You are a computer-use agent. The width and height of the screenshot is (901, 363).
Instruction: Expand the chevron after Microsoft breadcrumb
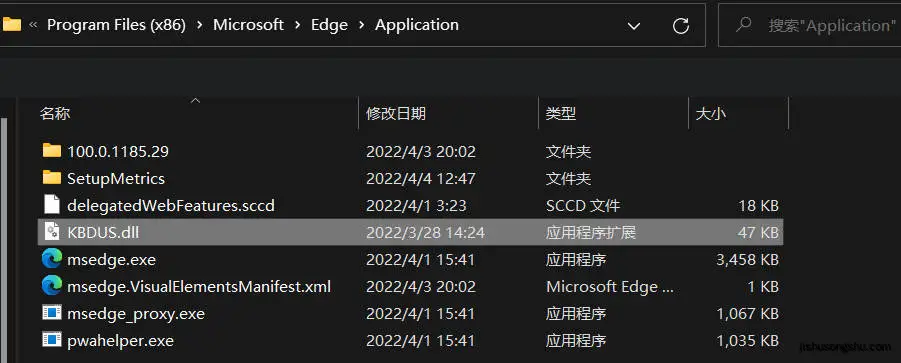click(298, 25)
